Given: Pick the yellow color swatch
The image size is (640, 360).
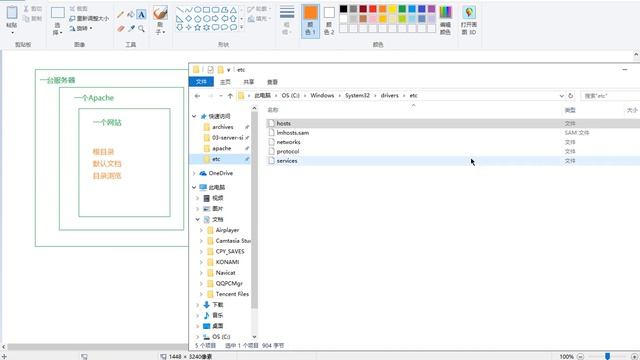Looking at the screenshot, I should click(x=393, y=9).
